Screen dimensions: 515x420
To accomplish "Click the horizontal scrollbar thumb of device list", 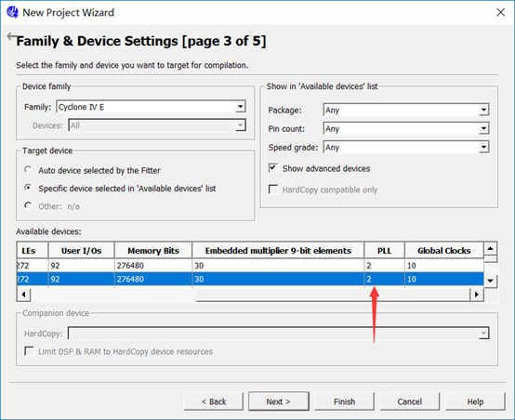I will click(333, 295).
